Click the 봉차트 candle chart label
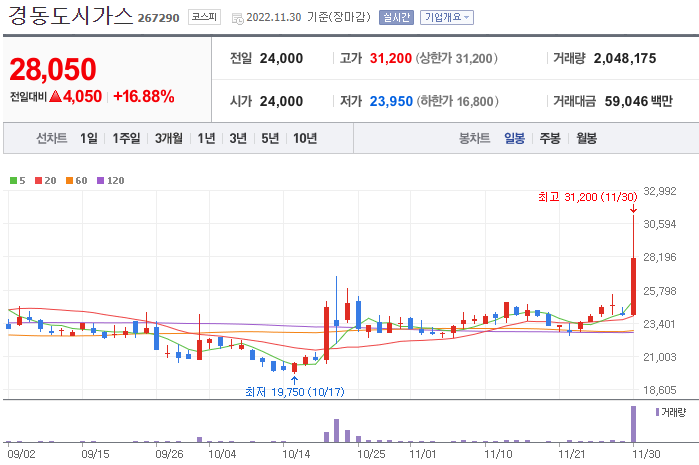 (474, 139)
